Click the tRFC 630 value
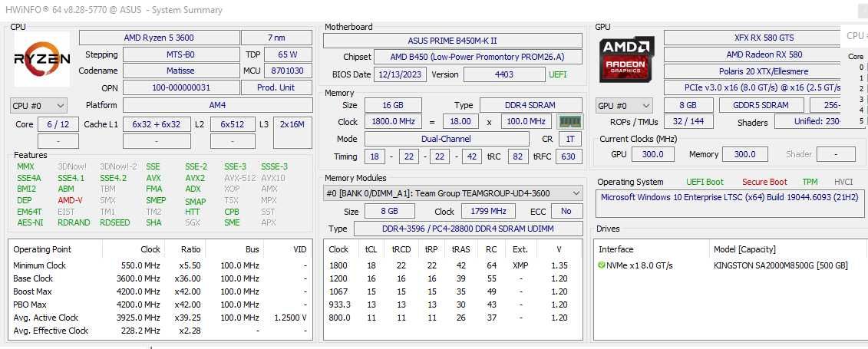The height and width of the screenshot is (349, 868). 568,156
